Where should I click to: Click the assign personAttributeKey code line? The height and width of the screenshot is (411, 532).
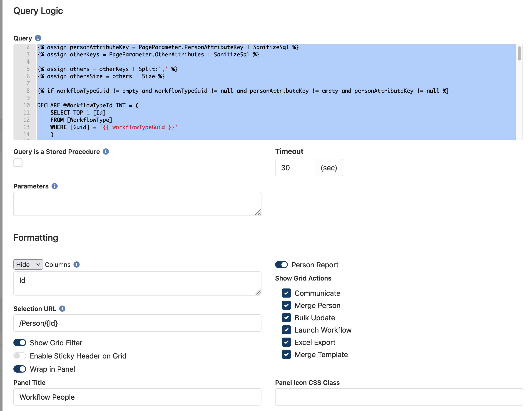coord(168,47)
